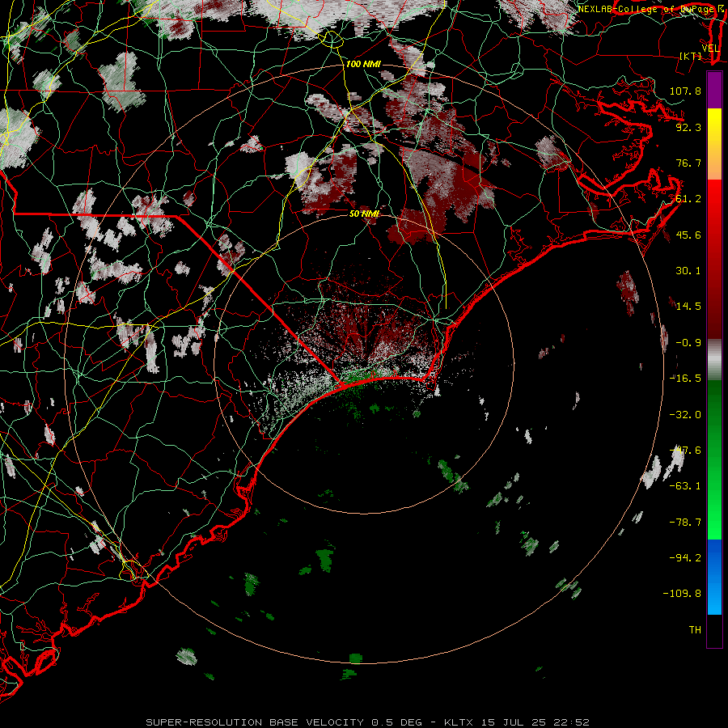
Task: Click the 92.3 velocity scale value
Action: click(688, 127)
